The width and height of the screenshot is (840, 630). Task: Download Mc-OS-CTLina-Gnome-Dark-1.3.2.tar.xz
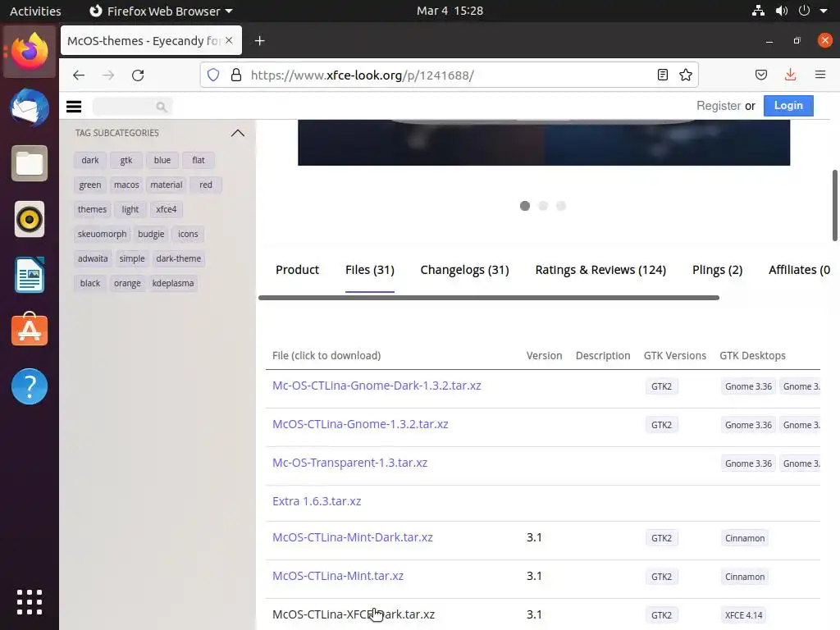coord(377,386)
